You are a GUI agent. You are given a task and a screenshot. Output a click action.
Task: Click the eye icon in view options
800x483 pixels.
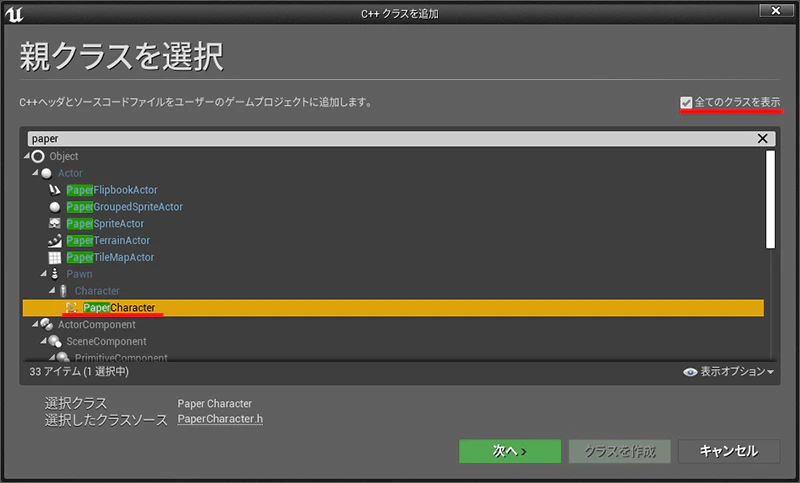point(690,372)
